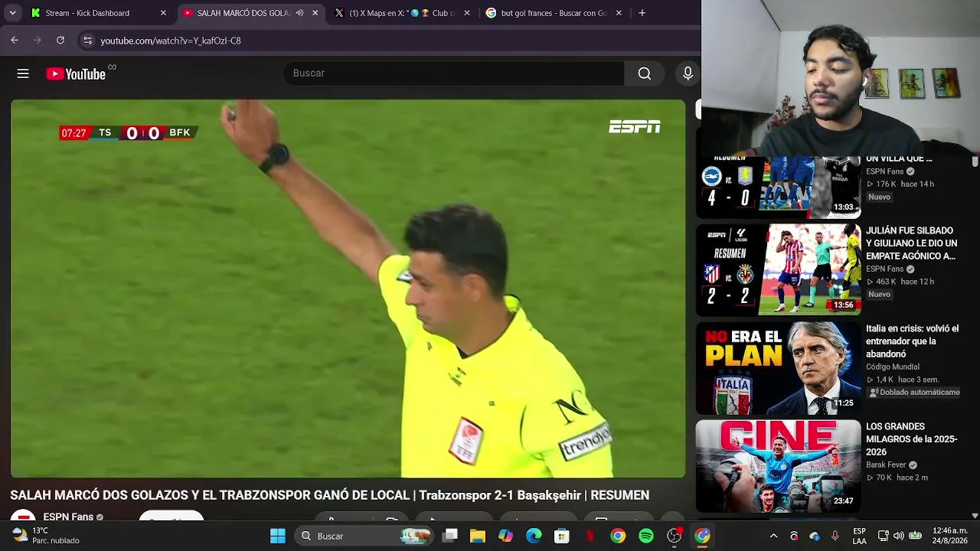Switch to the 'but gol frances' Google tab
Screen dimensions: 980x551
coord(555,13)
